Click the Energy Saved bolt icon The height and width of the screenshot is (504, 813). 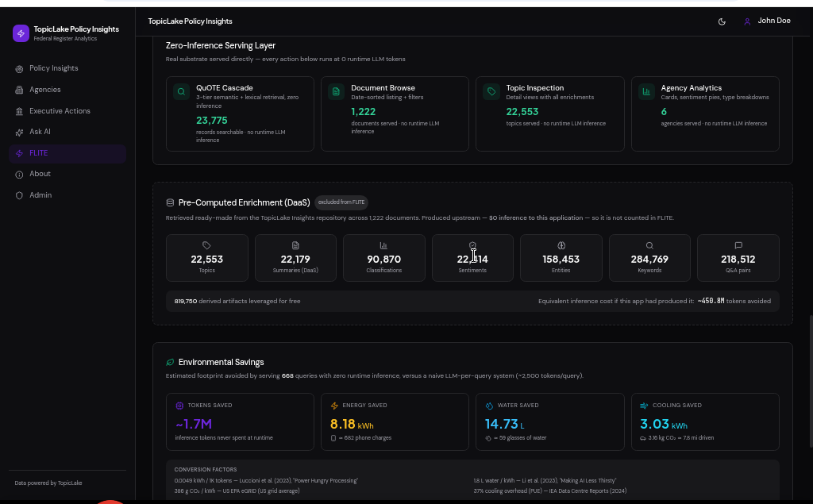tap(334, 406)
